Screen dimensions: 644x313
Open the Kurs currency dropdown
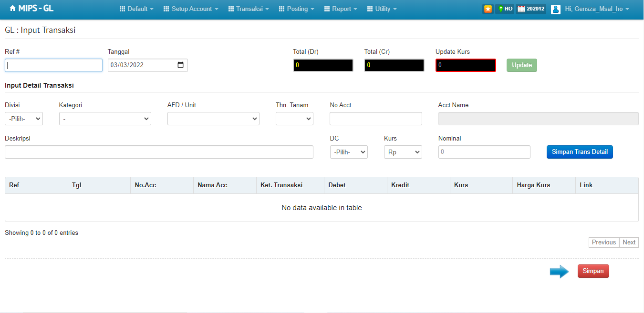[403, 152]
